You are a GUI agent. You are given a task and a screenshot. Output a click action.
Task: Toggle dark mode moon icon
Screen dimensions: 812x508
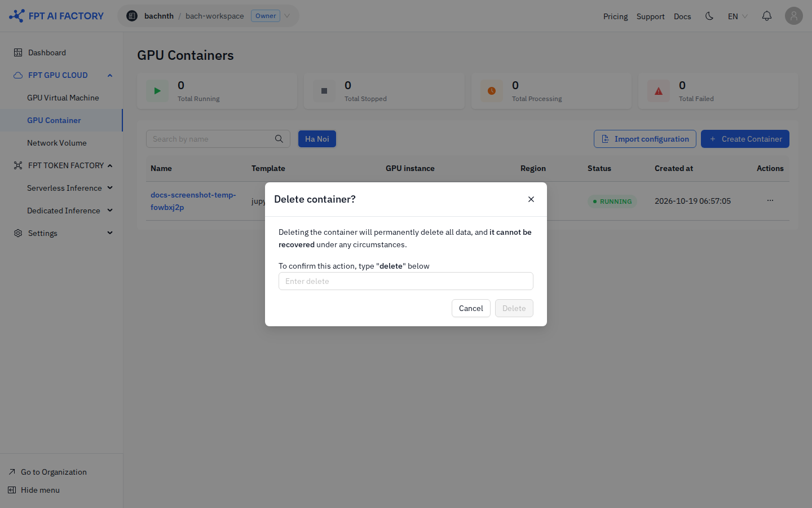(709, 16)
